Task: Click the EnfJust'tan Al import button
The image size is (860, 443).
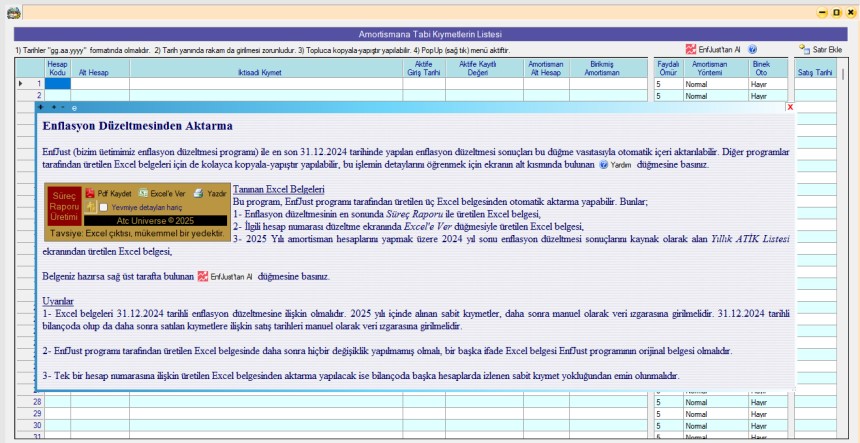Action: pyautogui.click(x=712, y=49)
